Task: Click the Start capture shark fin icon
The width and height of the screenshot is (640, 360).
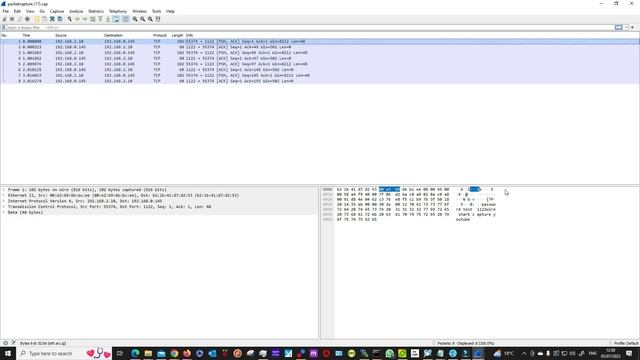Action: 4,19
